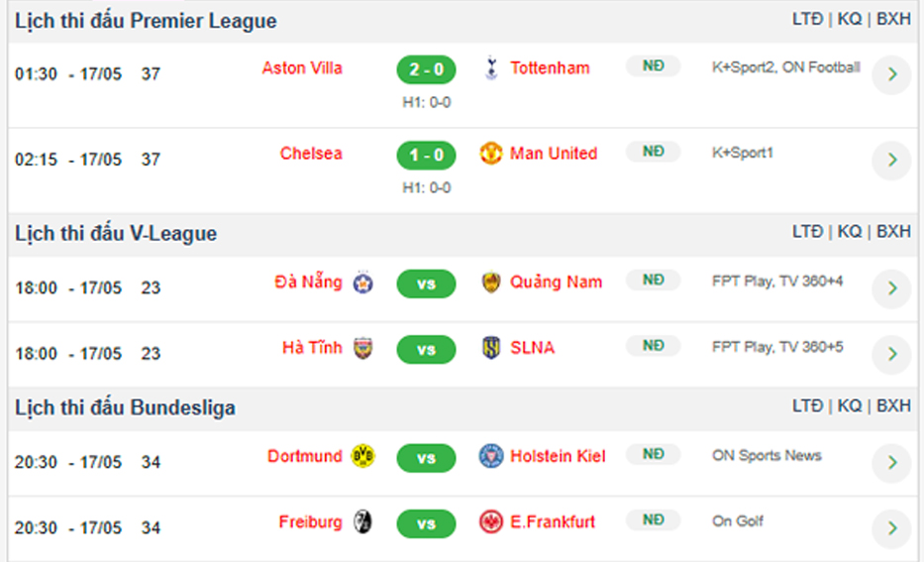Screen dimensions: 924x562
Task: Open the Bundesliga LTĐ schedule tab
Action: (807, 405)
